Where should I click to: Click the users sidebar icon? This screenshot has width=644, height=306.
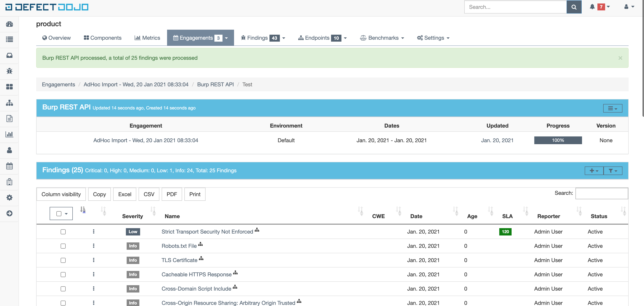9,150
